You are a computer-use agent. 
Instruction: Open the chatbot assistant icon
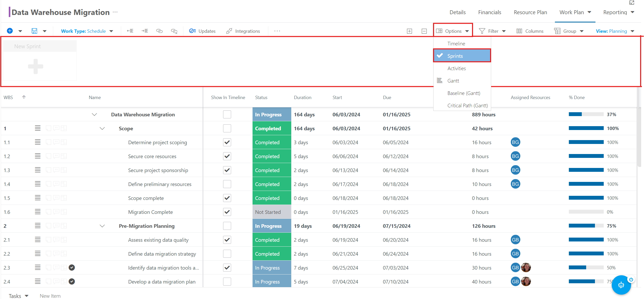point(621,285)
